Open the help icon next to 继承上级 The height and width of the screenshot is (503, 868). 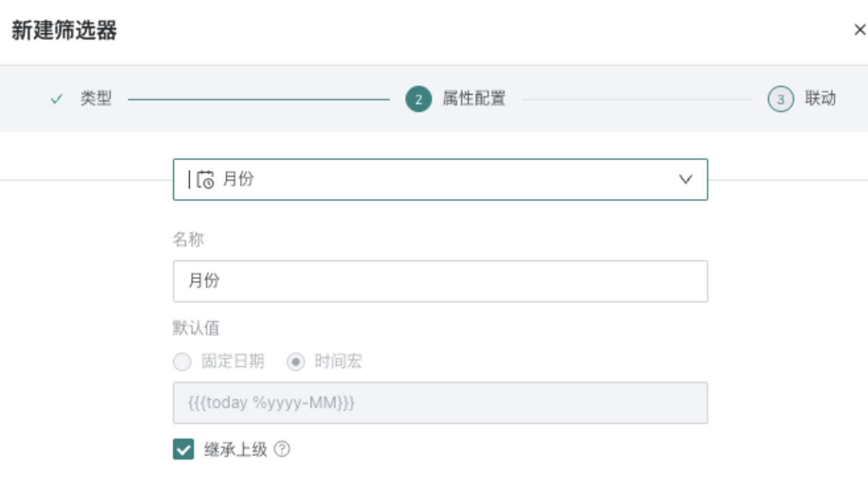[x=282, y=449]
